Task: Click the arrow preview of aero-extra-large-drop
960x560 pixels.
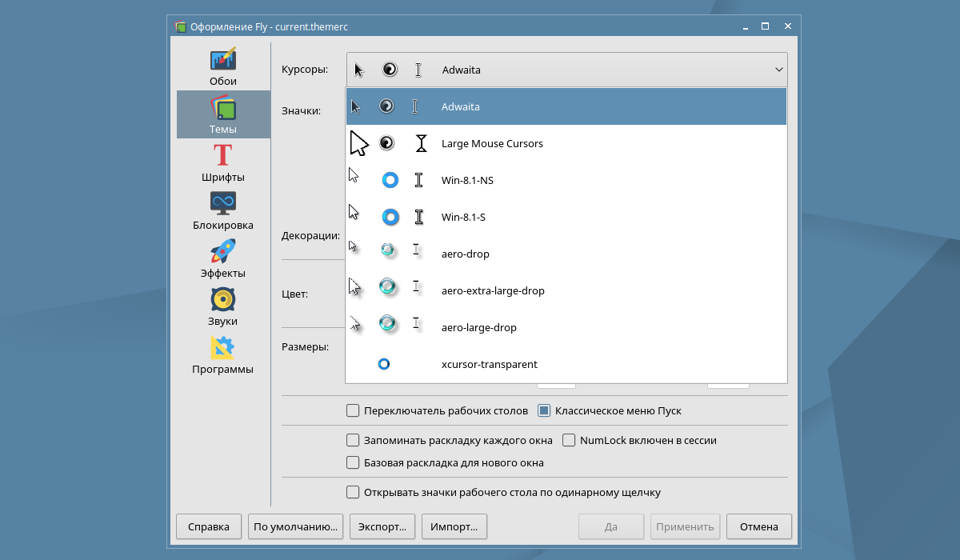Action: pos(355,286)
